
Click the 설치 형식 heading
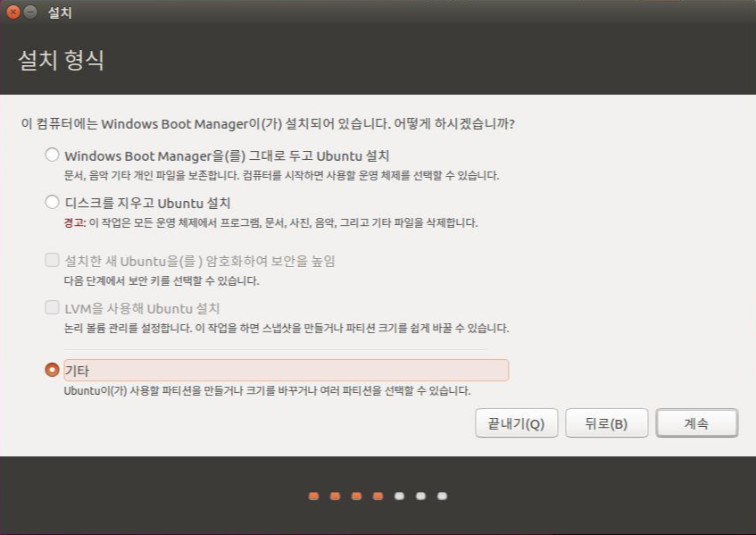click(x=62, y=60)
